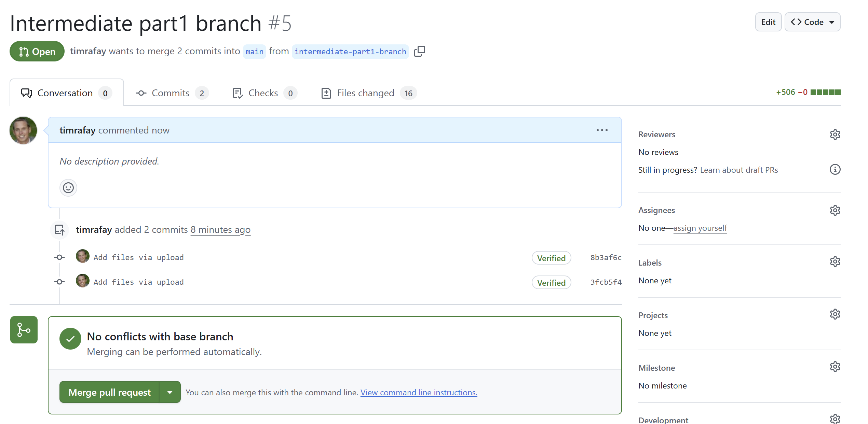
Task: Open the merge method dropdown arrow
Action: pos(170,392)
